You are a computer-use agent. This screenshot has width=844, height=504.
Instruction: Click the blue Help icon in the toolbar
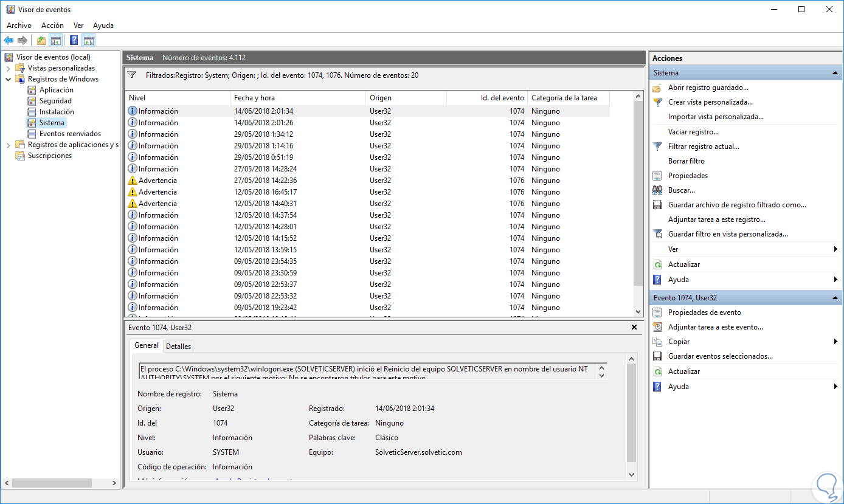(74, 41)
